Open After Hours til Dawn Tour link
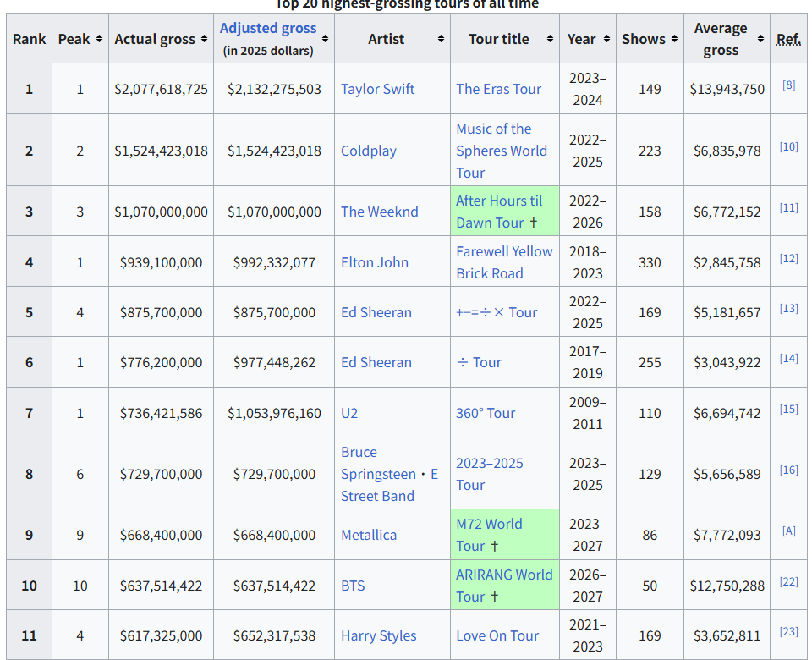 pyautogui.click(x=499, y=212)
